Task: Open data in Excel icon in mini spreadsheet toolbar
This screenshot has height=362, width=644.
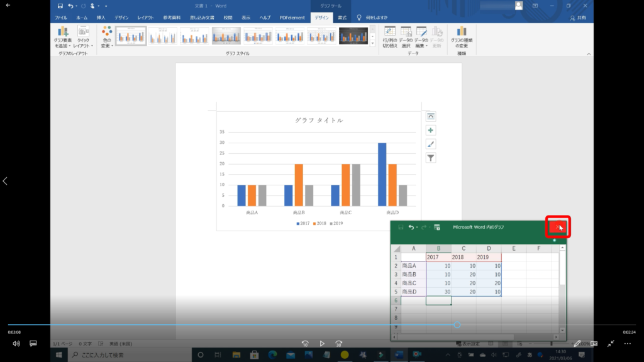Action: (x=436, y=228)
